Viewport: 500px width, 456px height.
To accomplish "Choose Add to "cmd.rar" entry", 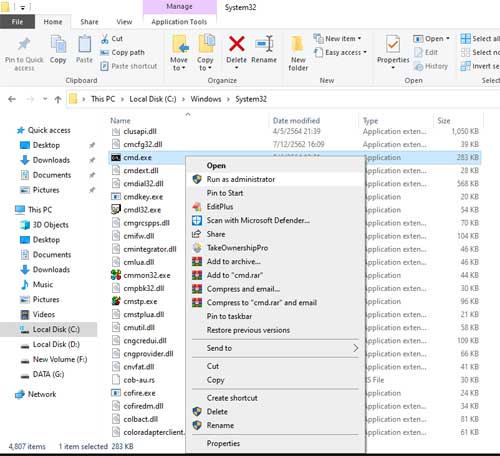I will pos(276,275).
